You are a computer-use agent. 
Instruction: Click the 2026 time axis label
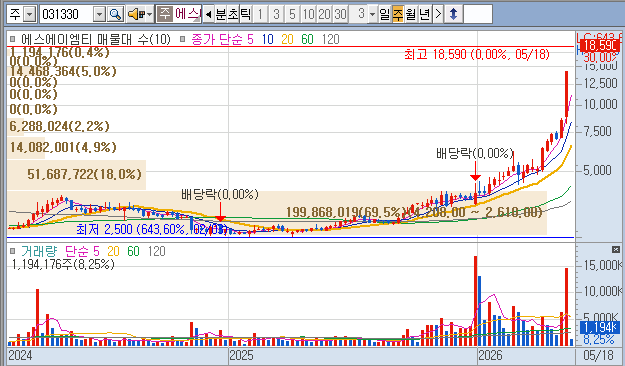[490, 355]
